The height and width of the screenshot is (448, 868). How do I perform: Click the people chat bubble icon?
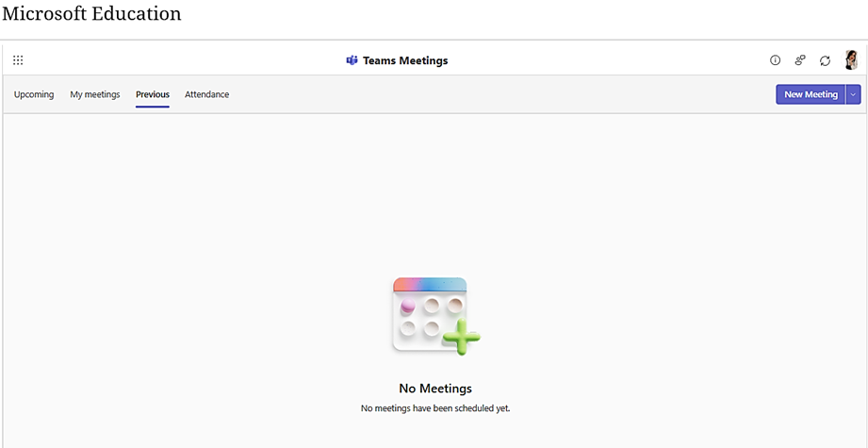click(800, 60)
